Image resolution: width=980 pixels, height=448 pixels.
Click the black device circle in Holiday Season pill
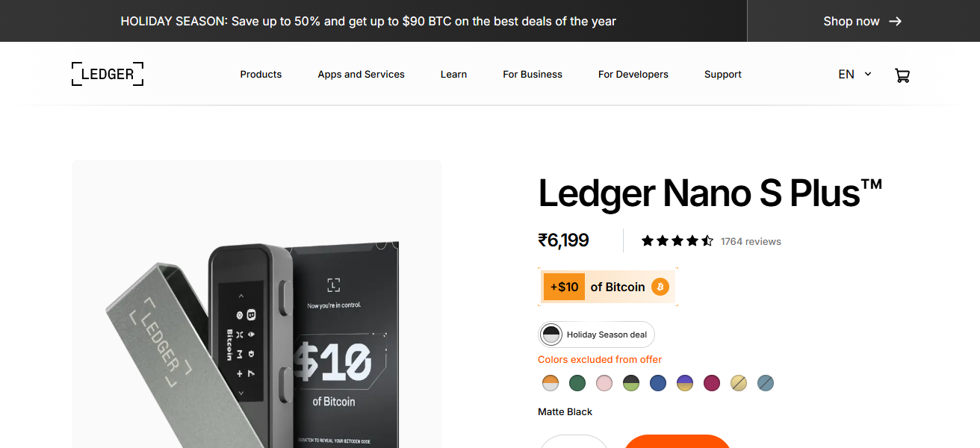551,334
